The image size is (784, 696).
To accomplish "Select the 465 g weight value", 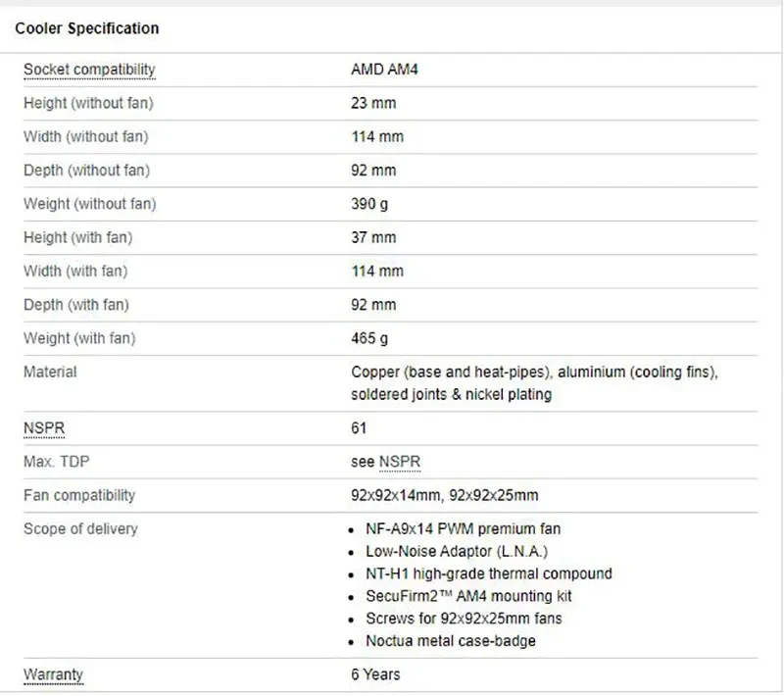I will 369,338.
